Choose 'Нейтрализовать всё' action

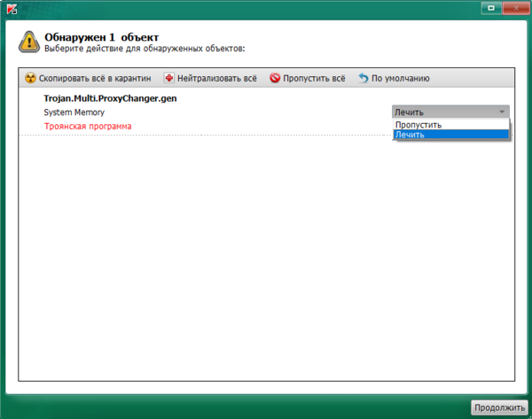click(x=210, y=78)
